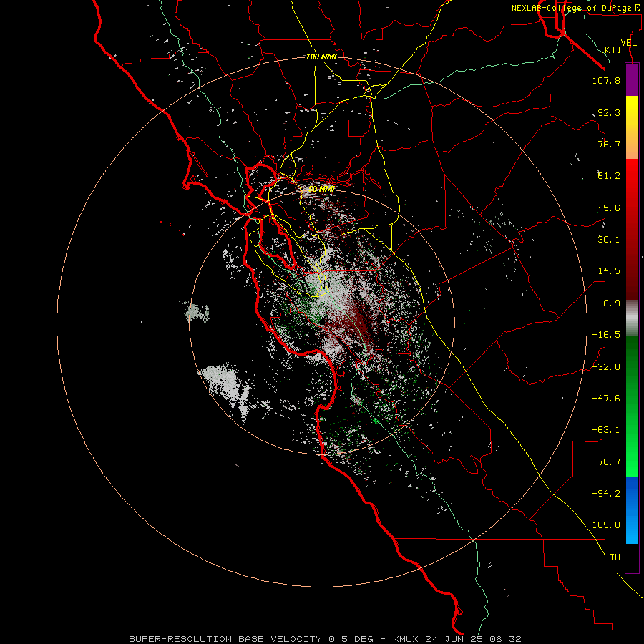
Task: Select the 45.6 velocity scale value
Action: point(609,208)
